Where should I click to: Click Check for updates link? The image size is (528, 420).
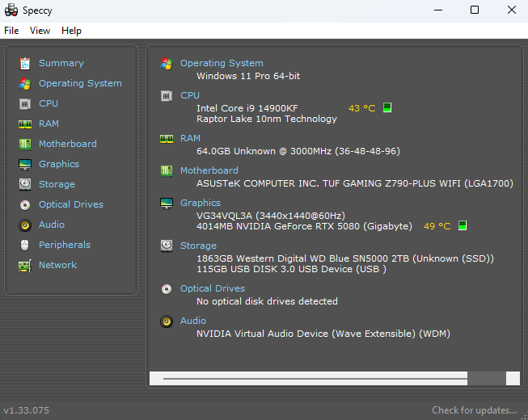(x=474, y=410)
